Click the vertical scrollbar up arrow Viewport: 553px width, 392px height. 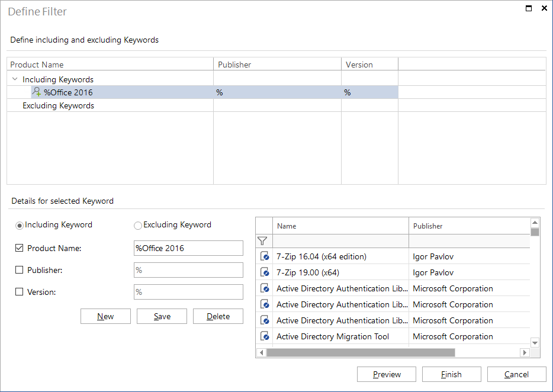pos(535,222)
